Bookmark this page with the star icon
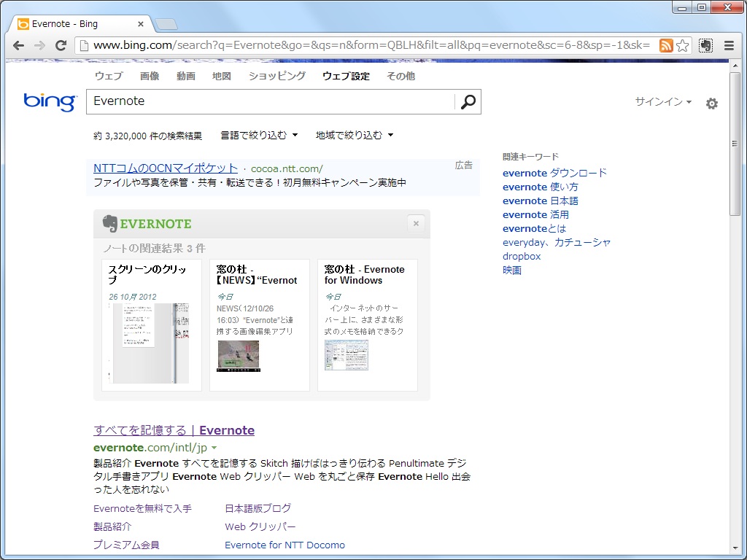The height and width of the screenshot is (560, 747). point(682,45)
